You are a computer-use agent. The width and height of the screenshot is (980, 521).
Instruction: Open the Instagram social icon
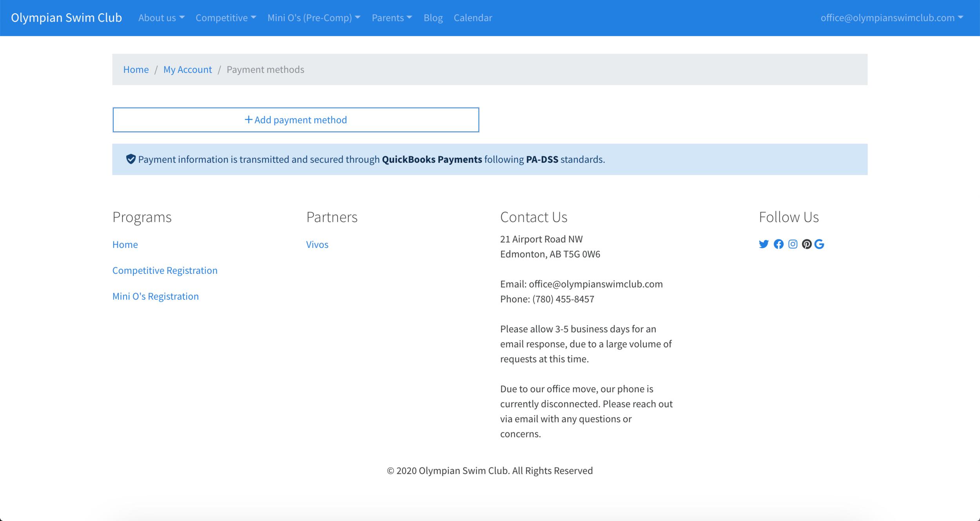pyautogui.click(x=793, y=244)
